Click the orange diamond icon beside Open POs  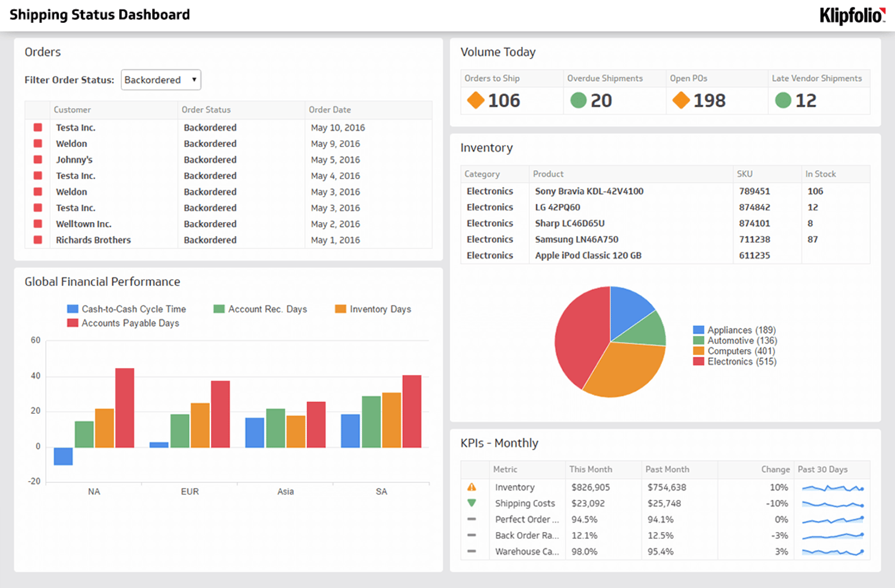[x=680, y=100]
